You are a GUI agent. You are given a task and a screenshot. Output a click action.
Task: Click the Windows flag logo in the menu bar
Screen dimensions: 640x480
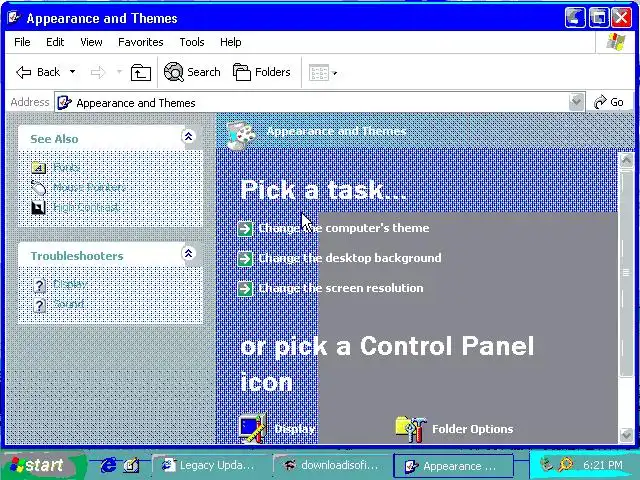tap(615, 42)
